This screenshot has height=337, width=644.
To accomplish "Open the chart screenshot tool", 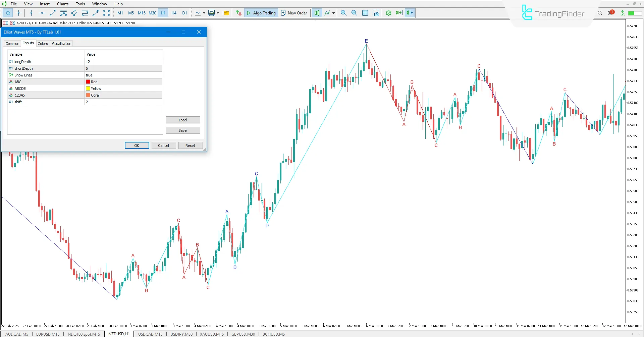I will 376,13.
